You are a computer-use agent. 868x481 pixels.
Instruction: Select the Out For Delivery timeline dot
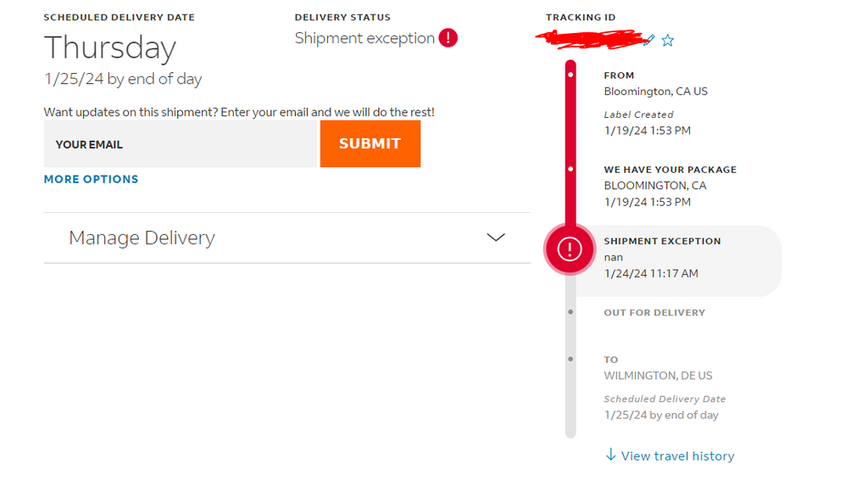point(570,312)
